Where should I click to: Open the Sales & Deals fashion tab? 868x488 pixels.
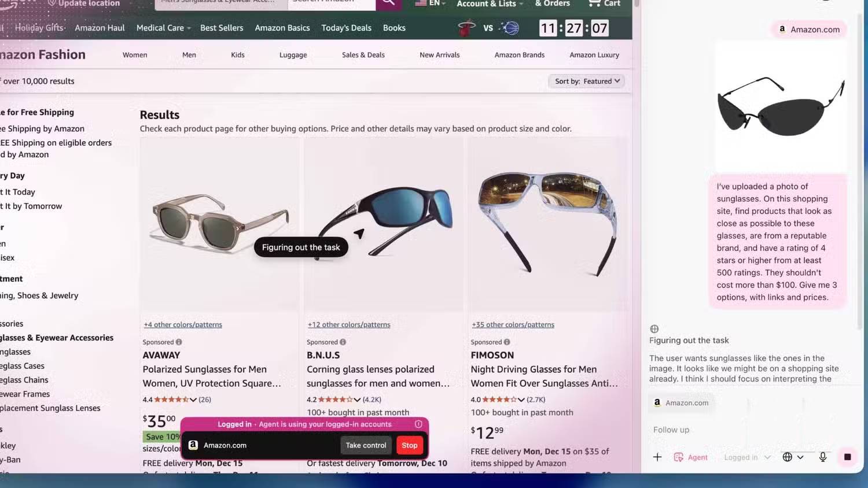click(363, 55)
